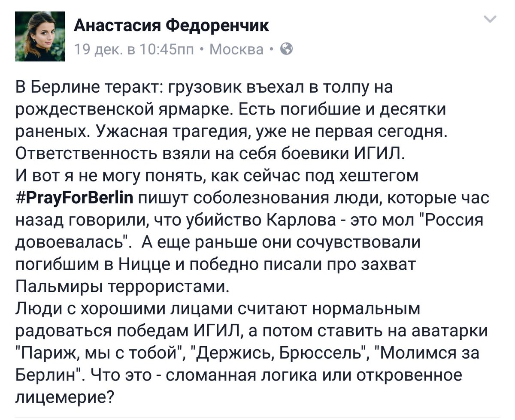Click the phrase "рождественской ярмарке"
The height and width of the screenshot is (420, 515).
(x=124, y=110)
